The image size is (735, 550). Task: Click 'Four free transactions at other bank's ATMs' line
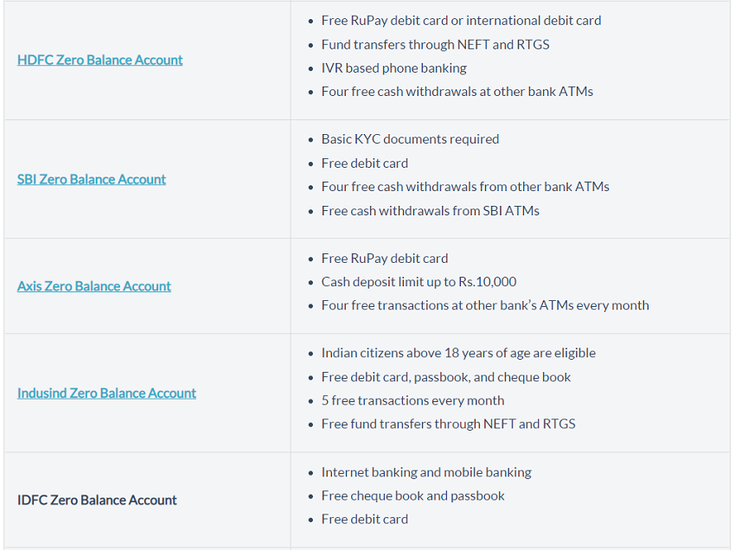click(485, 305)
